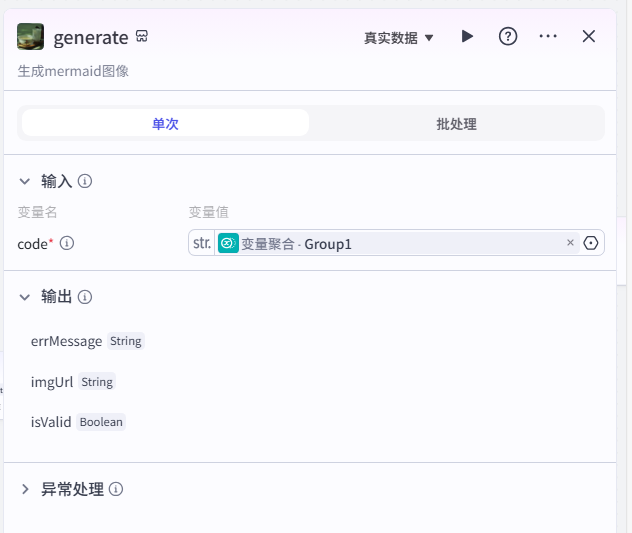Open the 真实数据 dropdown
The width and height of the screenshot is (632, 533).
[x=398, y=38]
